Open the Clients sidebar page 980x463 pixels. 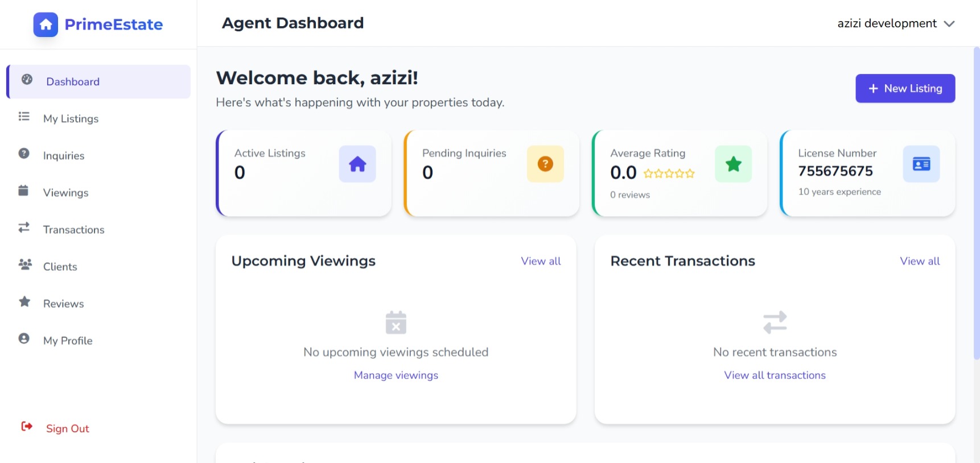pos(60,267)
